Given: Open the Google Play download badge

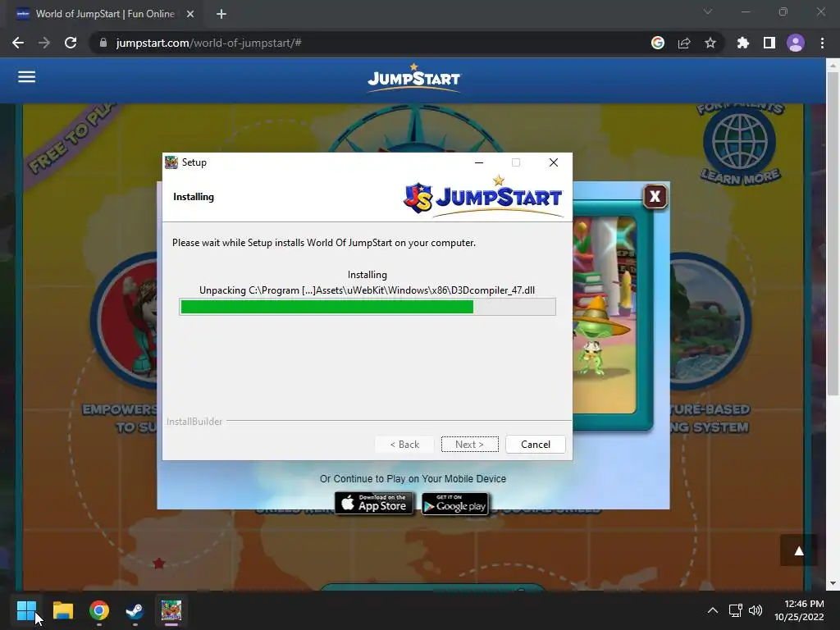Looking at the screenshot, I should tap(454, 504).
